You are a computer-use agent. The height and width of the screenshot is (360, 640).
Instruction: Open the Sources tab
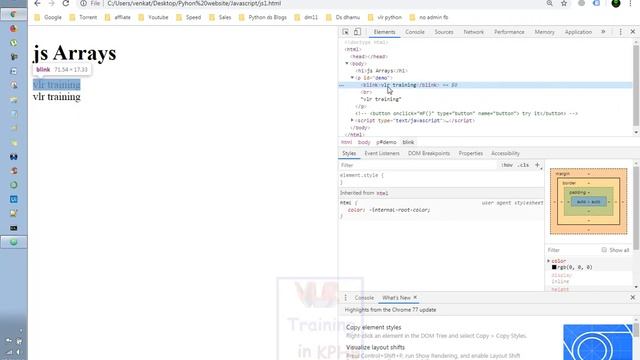(x=444, y=32)
